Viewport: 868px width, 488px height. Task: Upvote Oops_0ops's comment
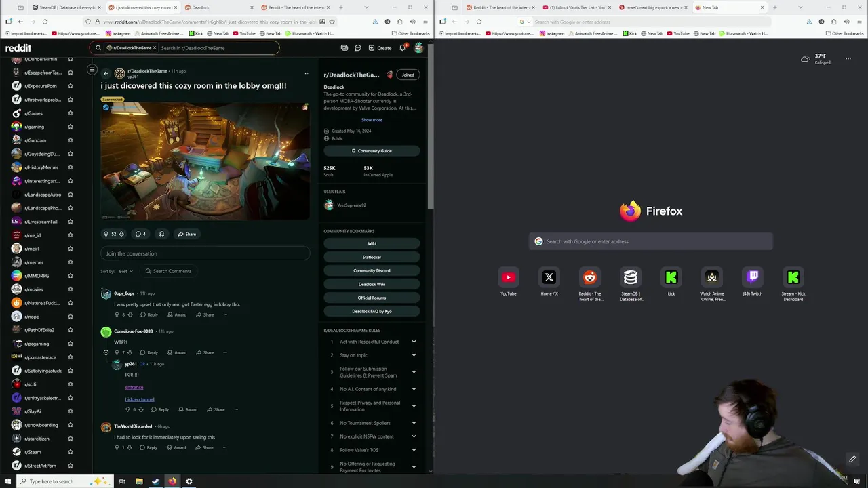(117, 314)
